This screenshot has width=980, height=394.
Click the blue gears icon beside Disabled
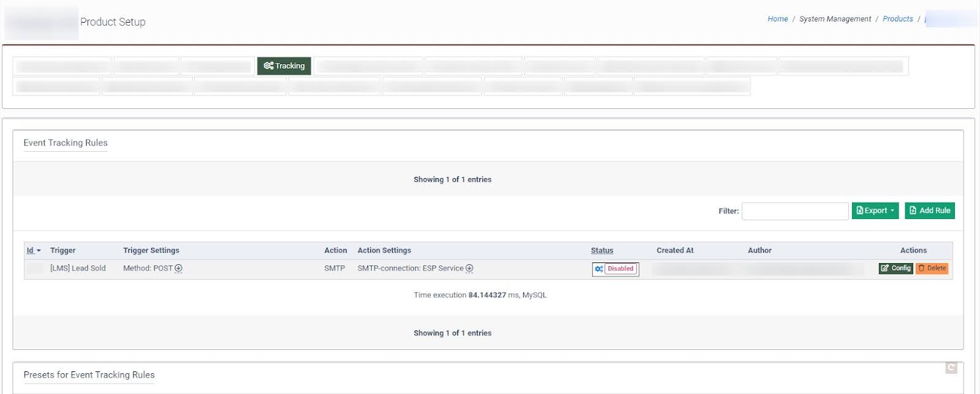(x=598, y=269)
